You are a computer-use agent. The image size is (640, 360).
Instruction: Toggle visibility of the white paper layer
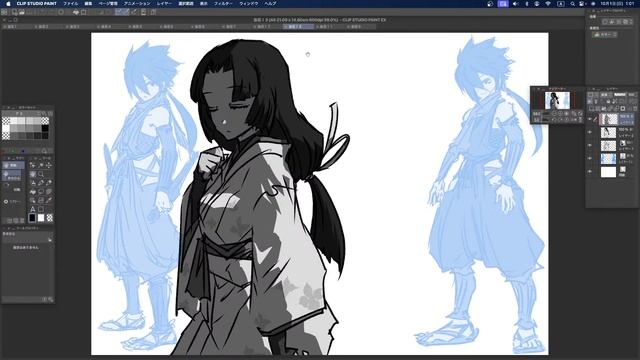click(x=589, y=171)
